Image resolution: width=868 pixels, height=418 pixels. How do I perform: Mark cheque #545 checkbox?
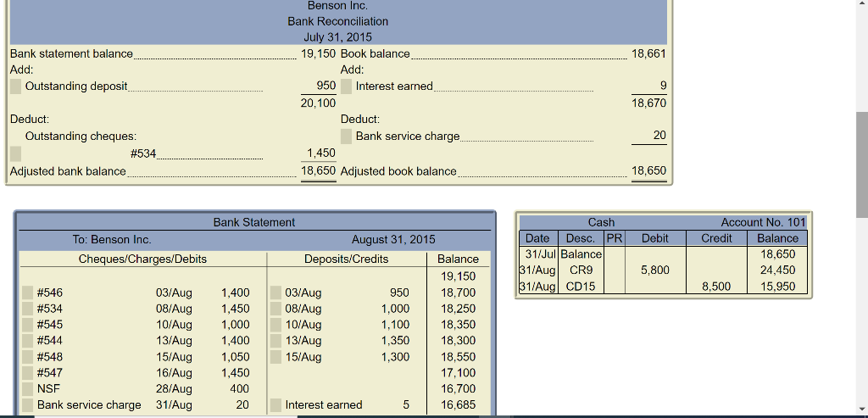(28, 325)
